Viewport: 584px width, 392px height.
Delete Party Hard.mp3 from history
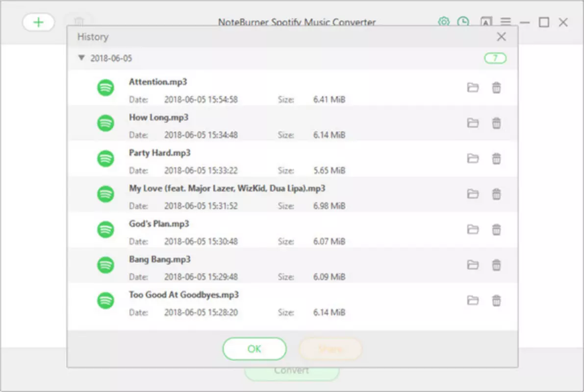tap(496, 159)
